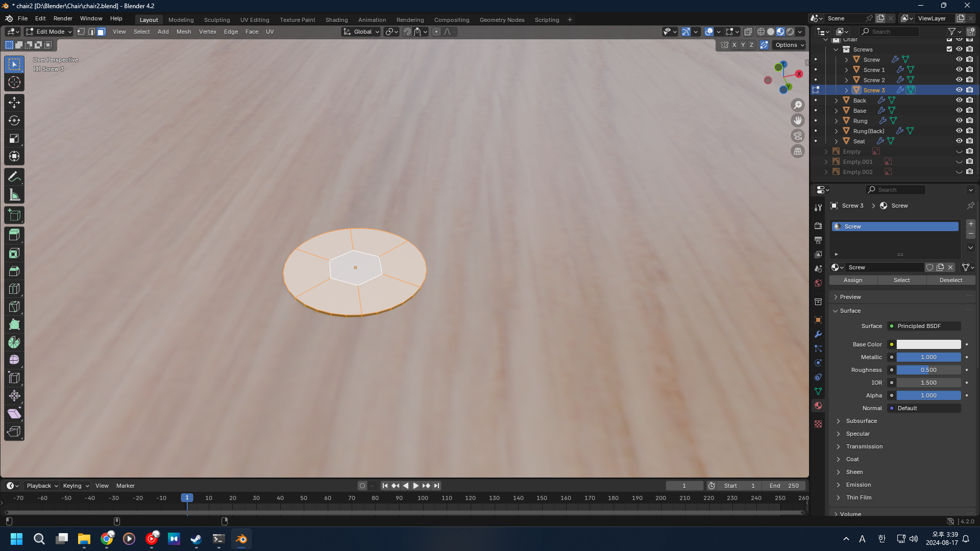The image size is (980, 551).
Task: Hide the Back object eye icon
Action: tap(959, 100)
